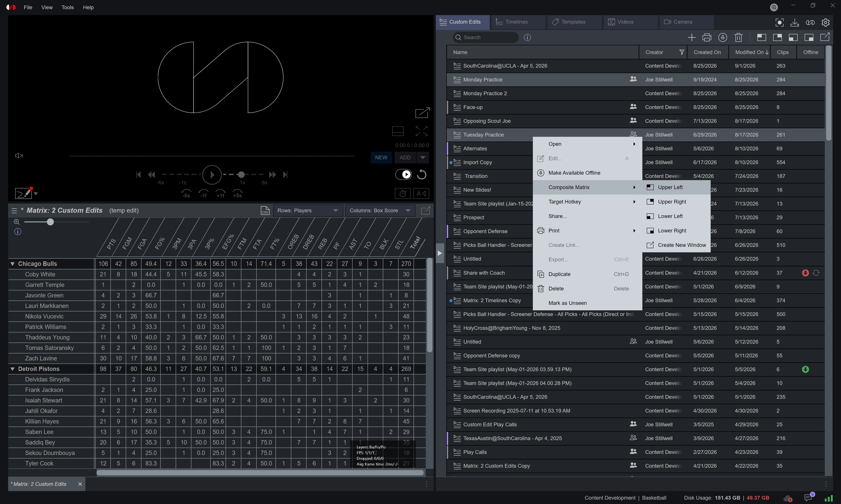
Task: Click the NEW button
Action: pos(381,158)
